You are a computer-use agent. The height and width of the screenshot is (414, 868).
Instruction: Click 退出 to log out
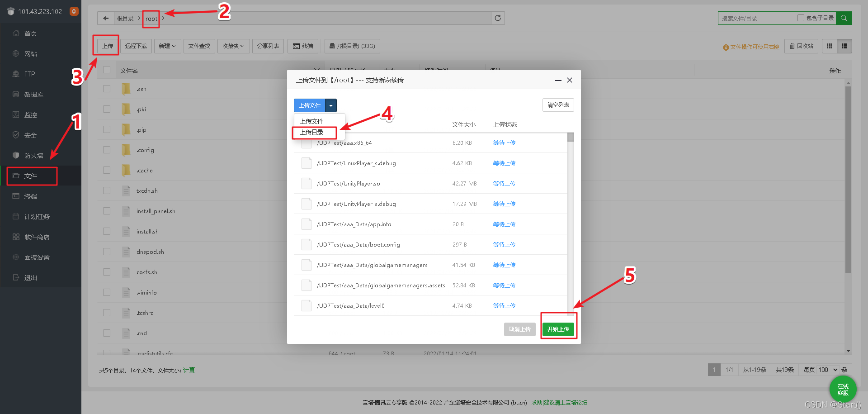(x=31, y=278)
